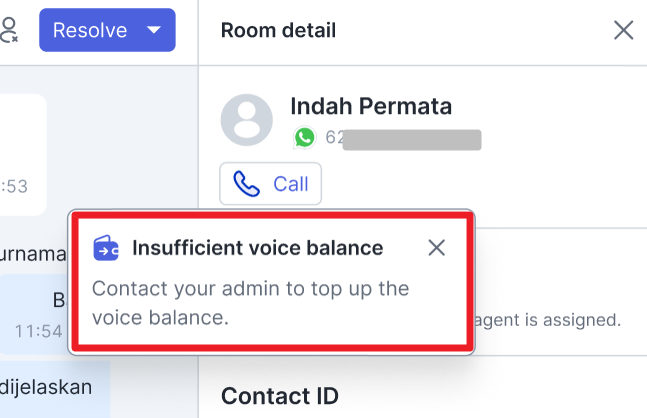Click the phone handset icon
The width and height of the screenshot is (647, 418).
point(246,184)
